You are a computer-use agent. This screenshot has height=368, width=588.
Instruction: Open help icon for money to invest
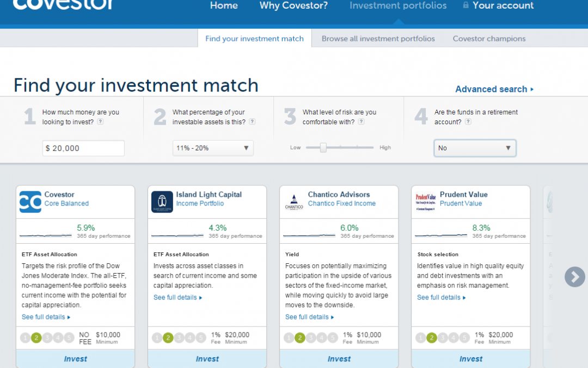coord(100,122)
